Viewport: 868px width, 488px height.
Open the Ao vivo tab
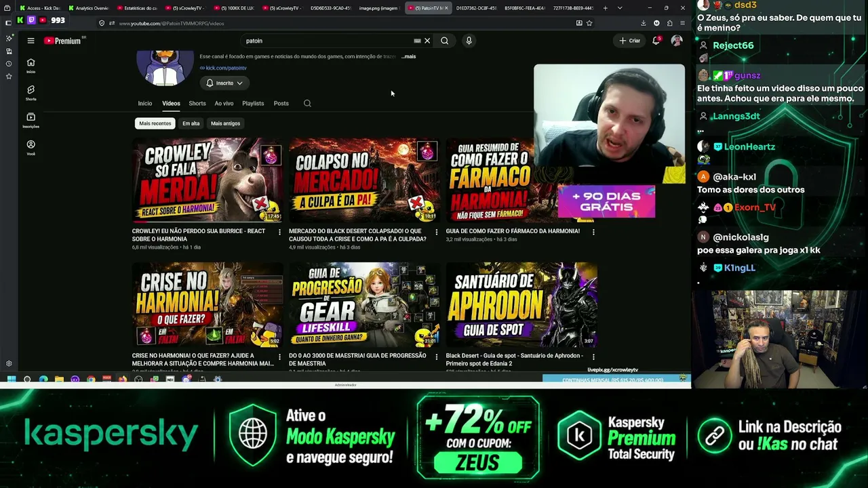[224, 103]
